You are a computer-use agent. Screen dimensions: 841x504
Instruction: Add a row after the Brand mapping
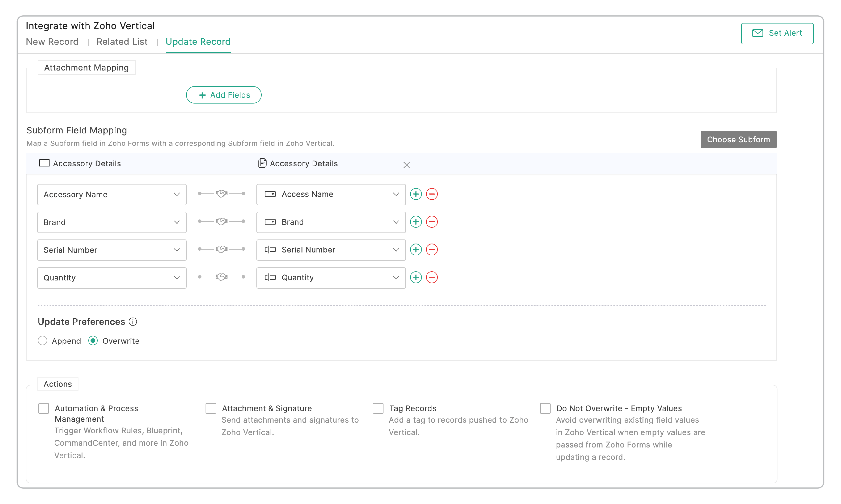[x=416, y=222]
